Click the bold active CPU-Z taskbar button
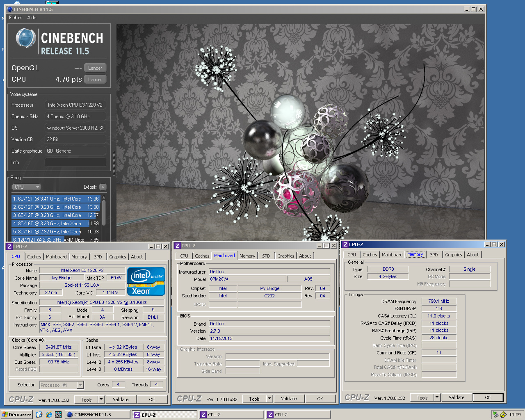This screenshot has height=420, width=525. pyautogui.click(x=165, y=415)
